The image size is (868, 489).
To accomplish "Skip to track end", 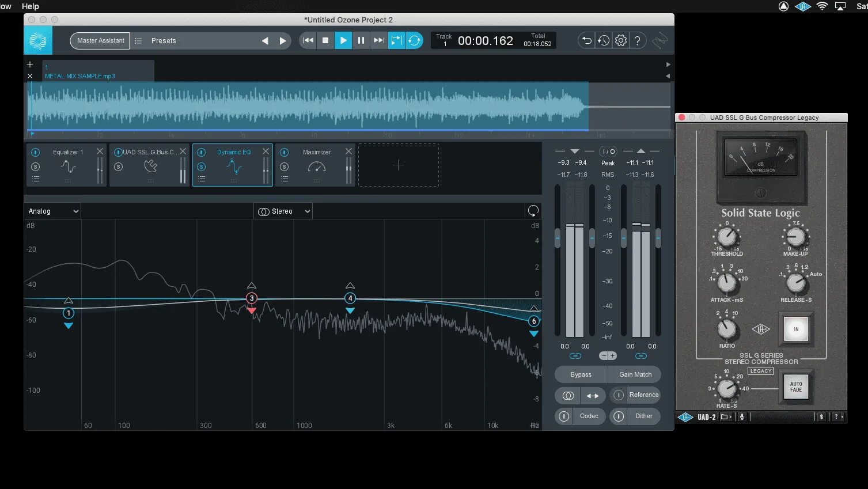I will pos(379,40).
